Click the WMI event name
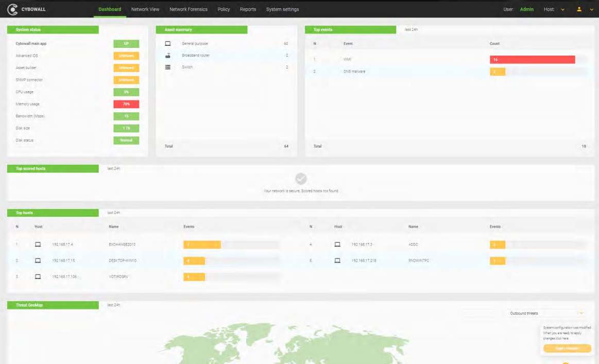 [347, 59]
